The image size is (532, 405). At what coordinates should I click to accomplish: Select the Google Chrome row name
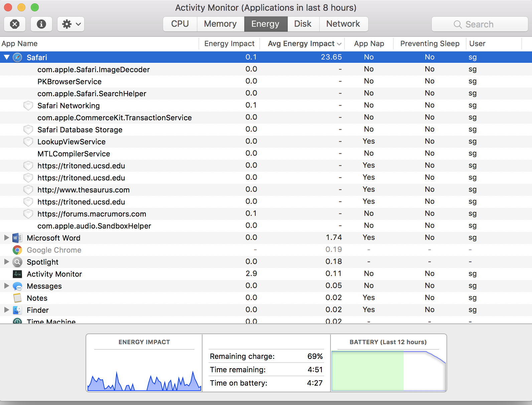click(x=54, y=250)
